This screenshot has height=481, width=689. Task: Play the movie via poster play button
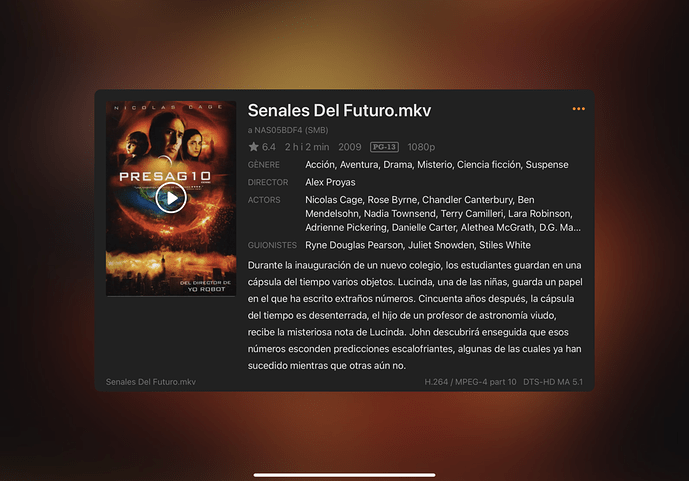(171, 198)
